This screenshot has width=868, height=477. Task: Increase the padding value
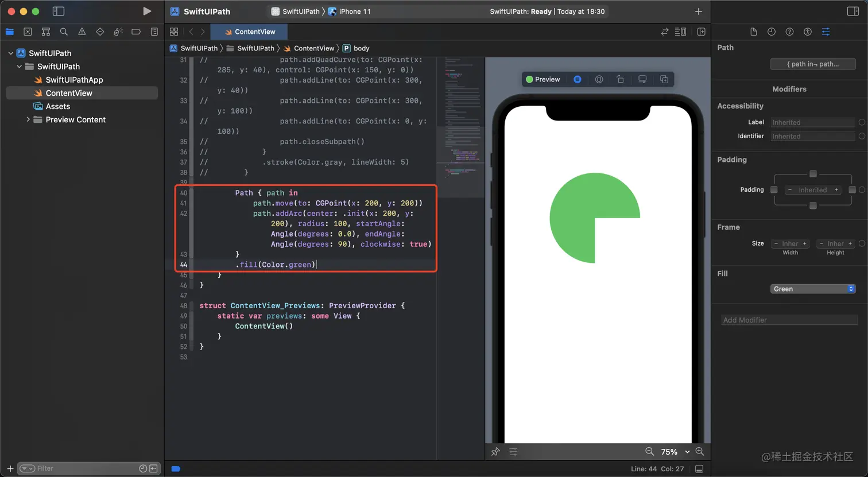[x=836, y=189]
